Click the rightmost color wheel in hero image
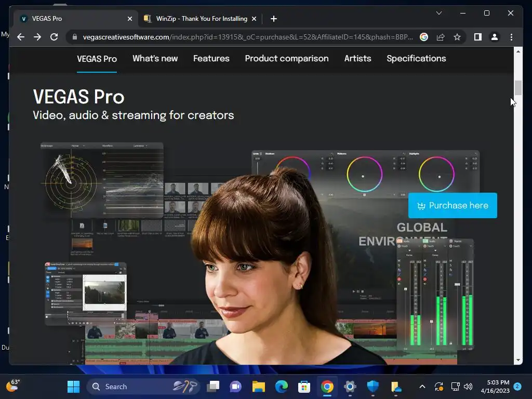The width and height of the screenshot is (532, 399). 436,175
